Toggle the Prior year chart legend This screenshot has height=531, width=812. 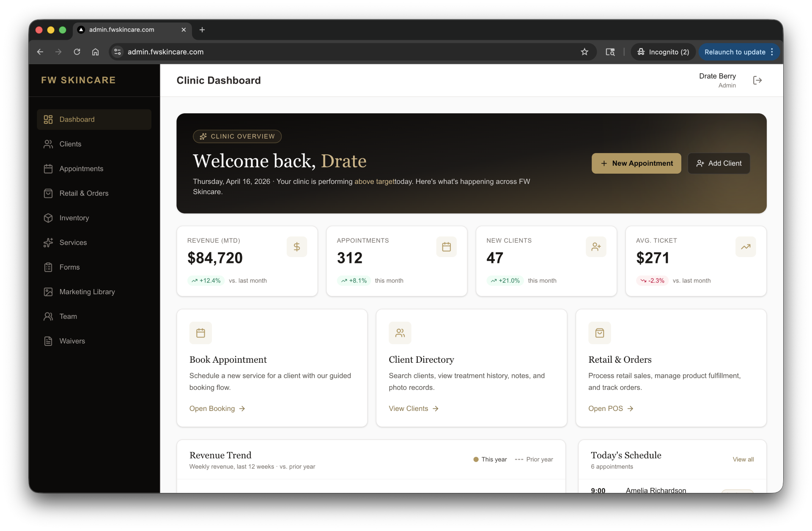pos(534,460)
